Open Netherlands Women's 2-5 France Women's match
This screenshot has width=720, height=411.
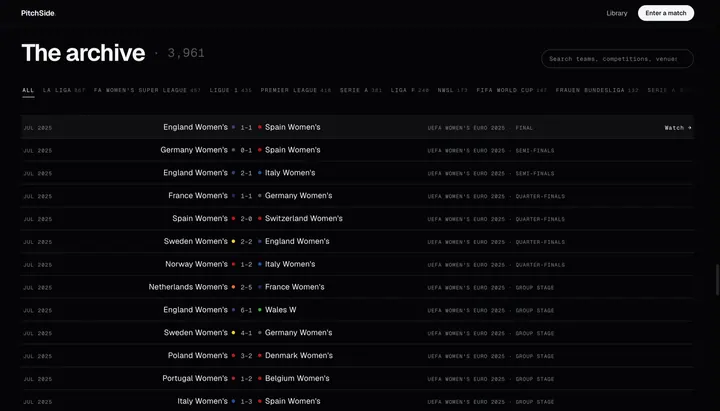pos(357,287)
